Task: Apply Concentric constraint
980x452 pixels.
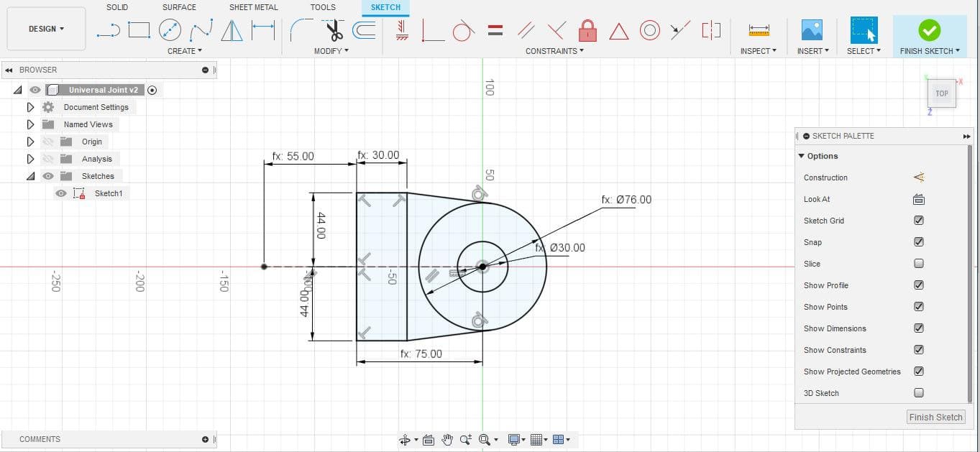Action: pyautogui.click(x=650, y=30)
